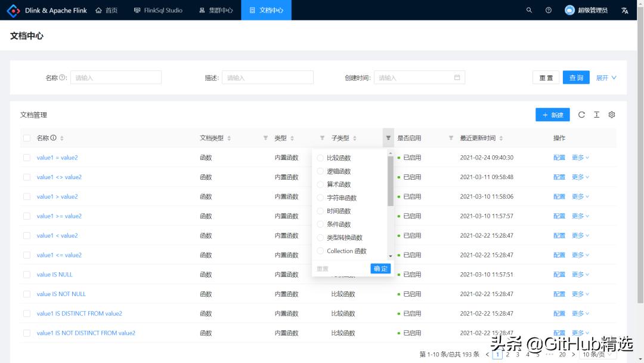
Task: Click 展开 to expand search filters
Action: click(603, 77)
